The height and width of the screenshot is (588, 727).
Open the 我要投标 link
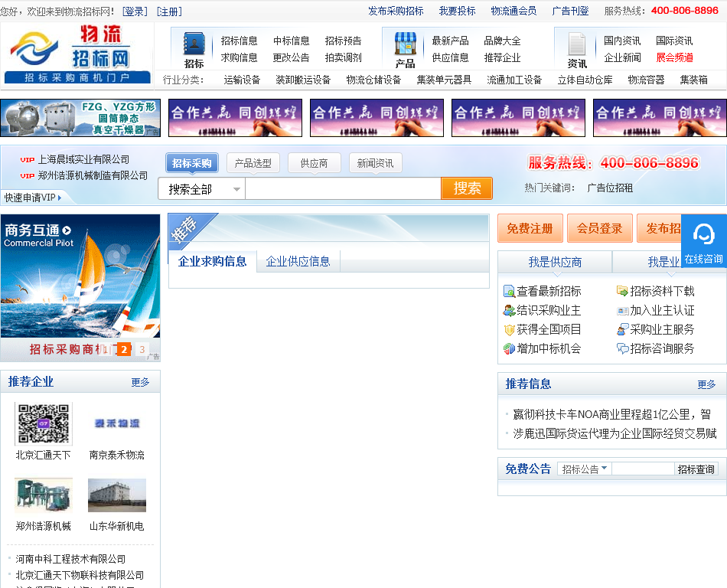pyautogui.click(x=457, y=11)
